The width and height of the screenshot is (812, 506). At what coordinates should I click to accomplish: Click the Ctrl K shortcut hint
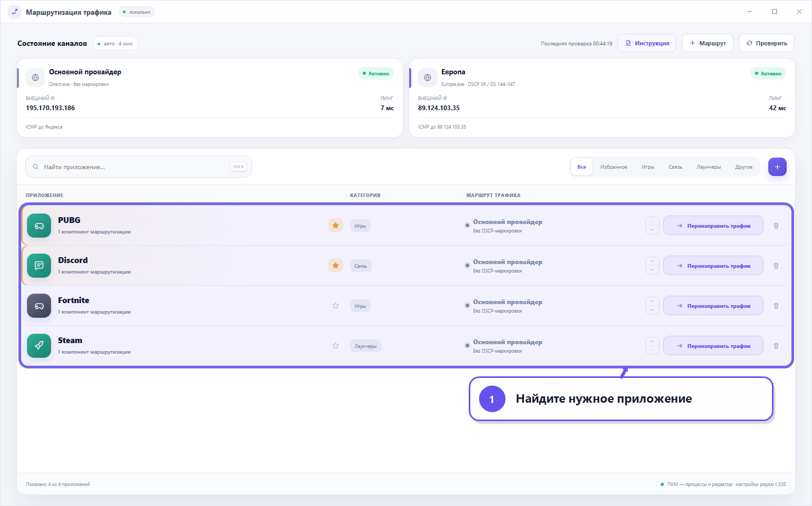coord(238,167)
